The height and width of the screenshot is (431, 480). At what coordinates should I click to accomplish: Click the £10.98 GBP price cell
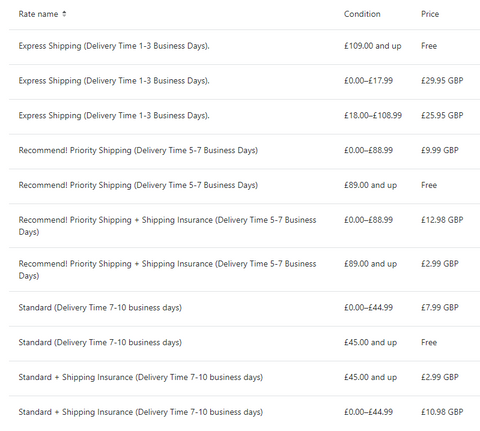click(442, 412)
